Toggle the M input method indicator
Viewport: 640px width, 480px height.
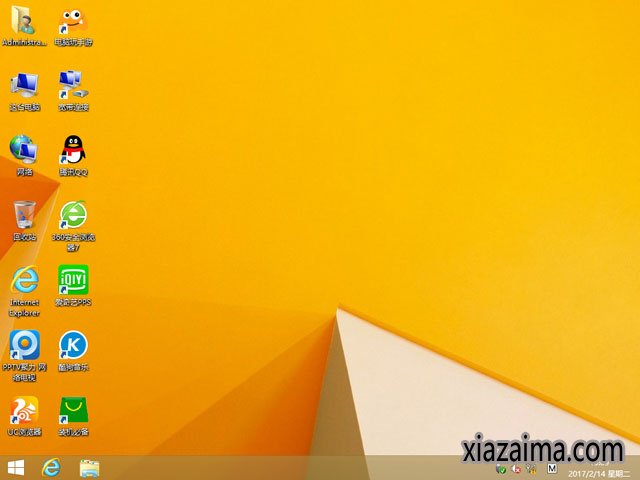(x=552, y=469)
